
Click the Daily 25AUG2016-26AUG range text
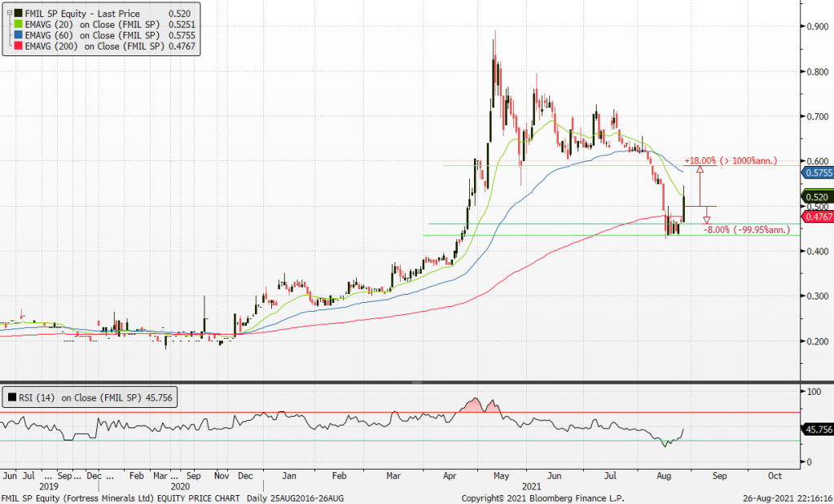click(x=295, y=498)
